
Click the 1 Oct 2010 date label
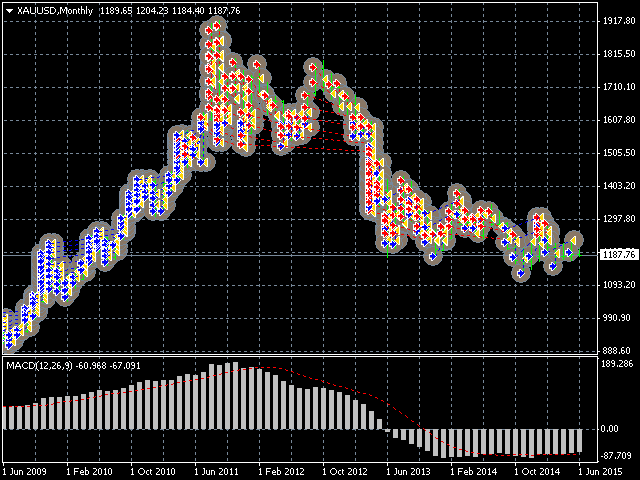[153, 472]
